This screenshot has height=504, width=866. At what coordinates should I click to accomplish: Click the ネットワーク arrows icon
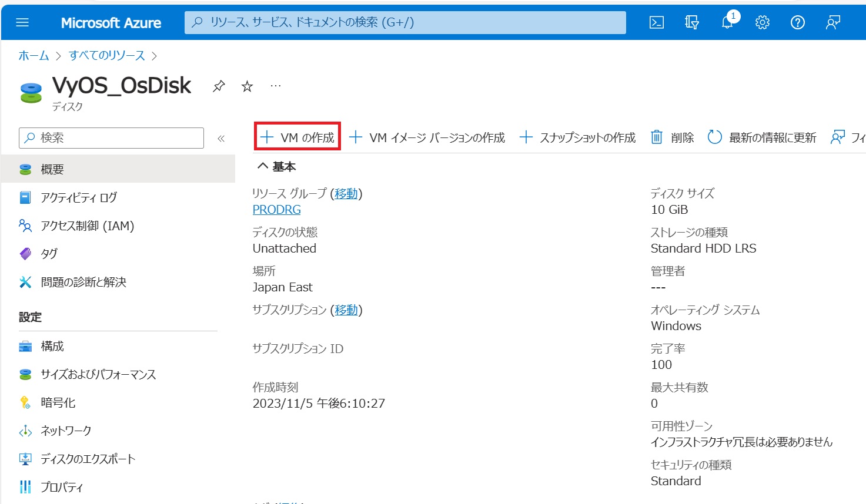25,431
